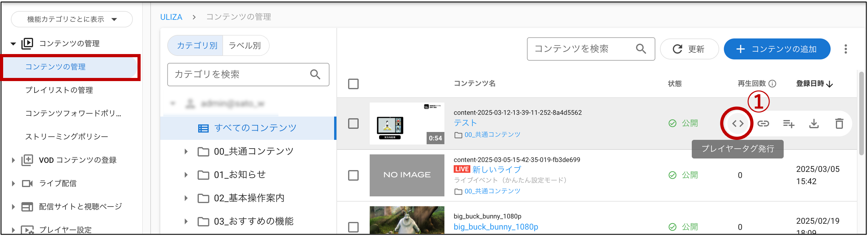Open the three-dot more options menu
868x236 pixels.
[845, 49]
